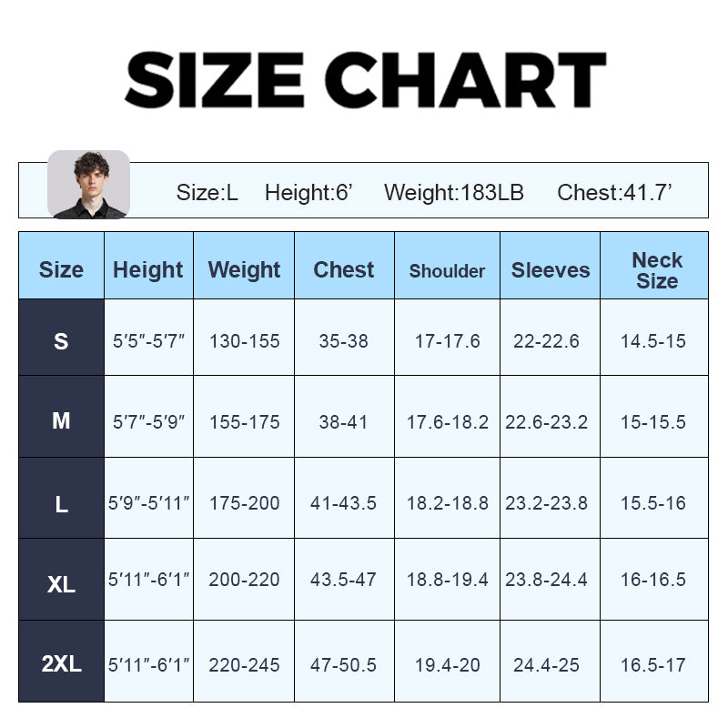Select the 16.5-17 neck size cell

coord(652,665)
